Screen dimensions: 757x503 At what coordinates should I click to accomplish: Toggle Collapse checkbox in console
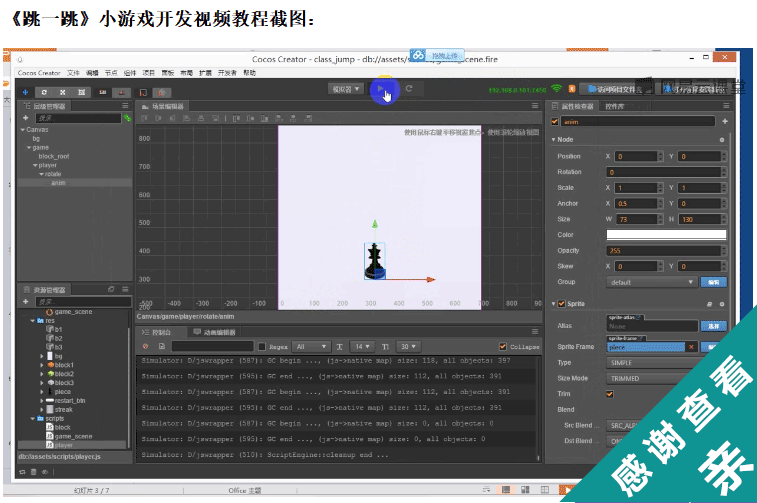(503, 347)
